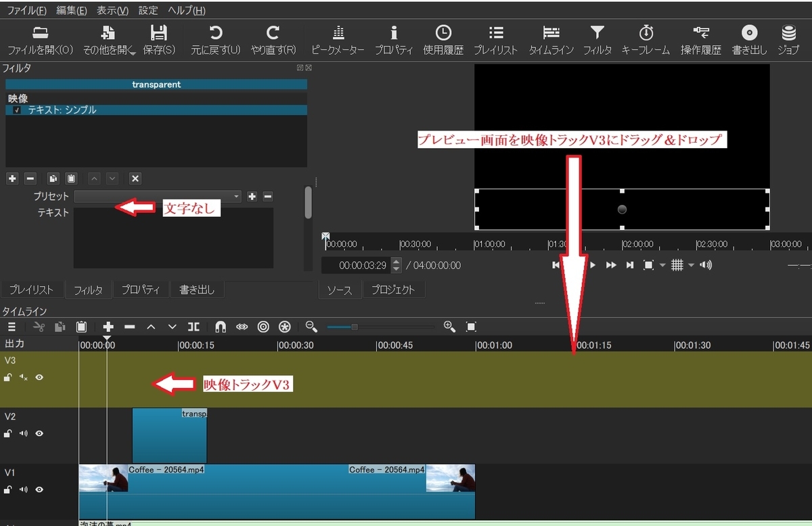Screen dimensions: 812x526
Task: Open grid options dropdown next to grid icon
Action: 691,265
